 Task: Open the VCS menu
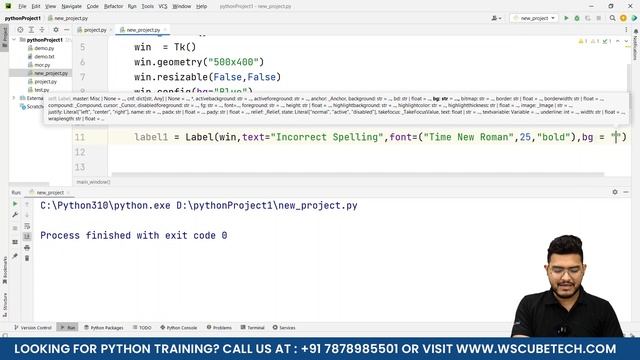click(x=163, y=6)
